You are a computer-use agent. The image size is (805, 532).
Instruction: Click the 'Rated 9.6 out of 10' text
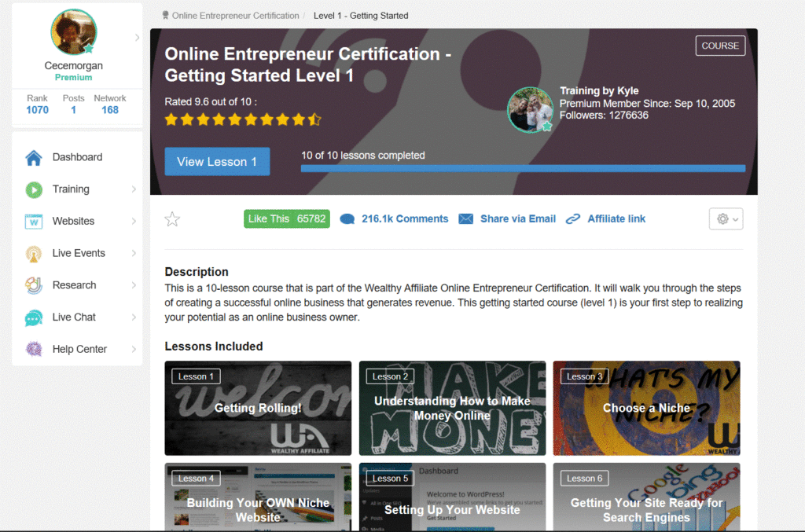pos(211,101)
